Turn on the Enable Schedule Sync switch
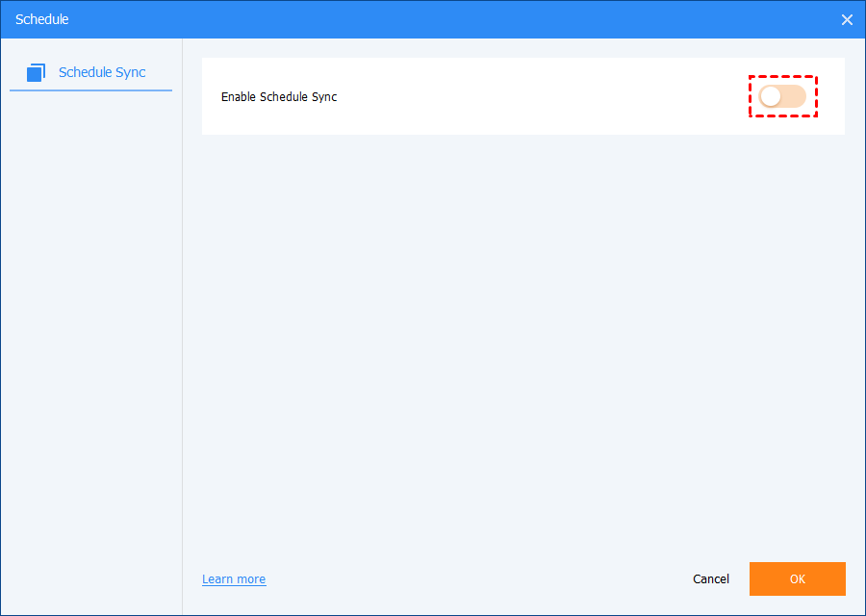 pyautogui.click(x=782, y=96)
